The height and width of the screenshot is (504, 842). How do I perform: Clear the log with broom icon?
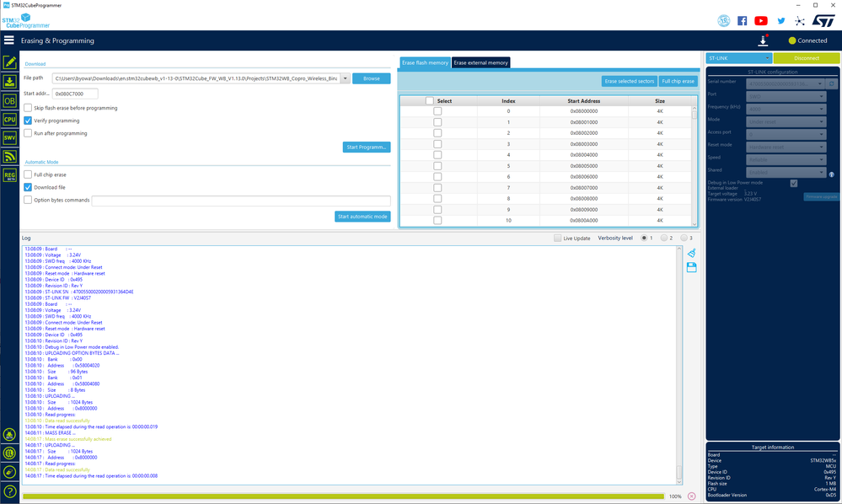click(x=692, y=253)
